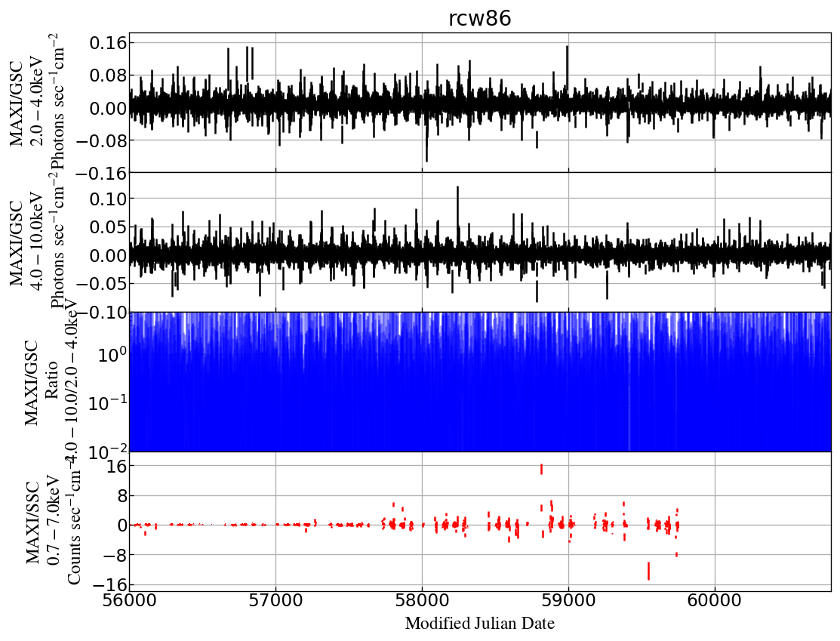Click the x-axis tick label 57000
Screen dimensions: 840x641
276,599
